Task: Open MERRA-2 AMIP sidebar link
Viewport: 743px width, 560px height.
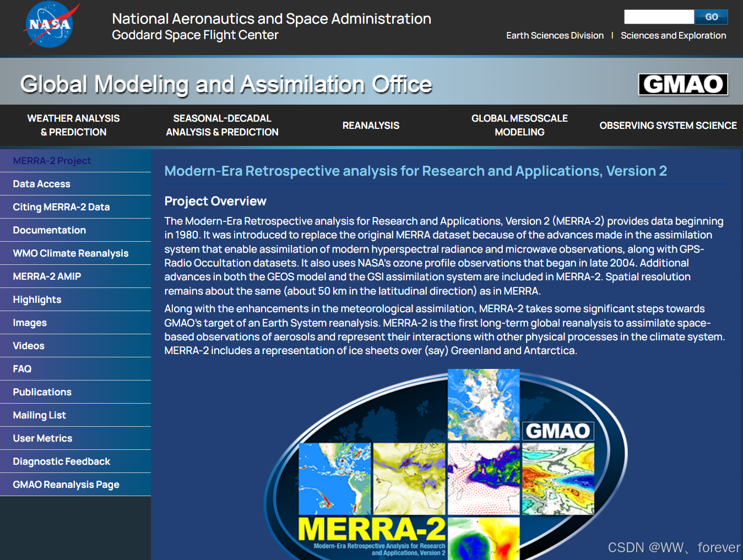Action: 75,276
